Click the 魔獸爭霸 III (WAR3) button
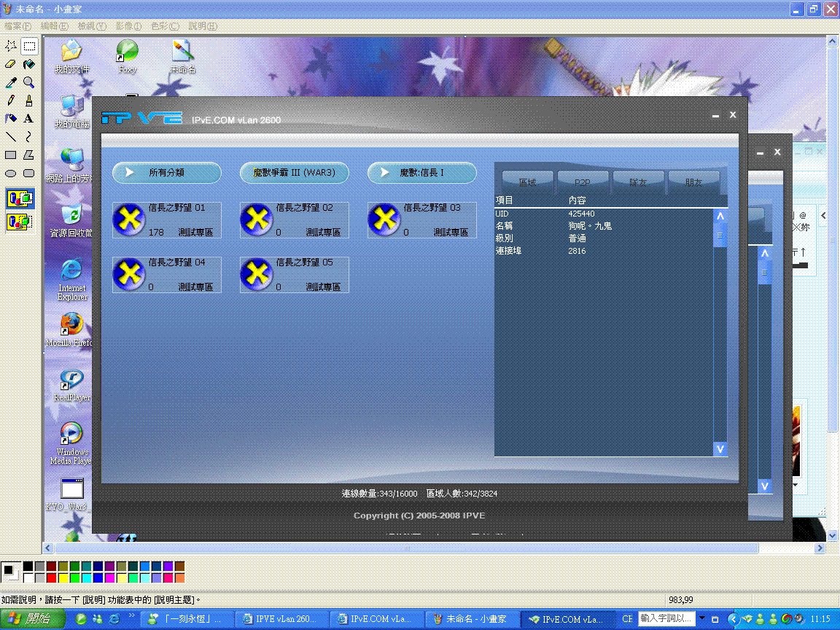The image size is (840, 630). click(294, 173)
